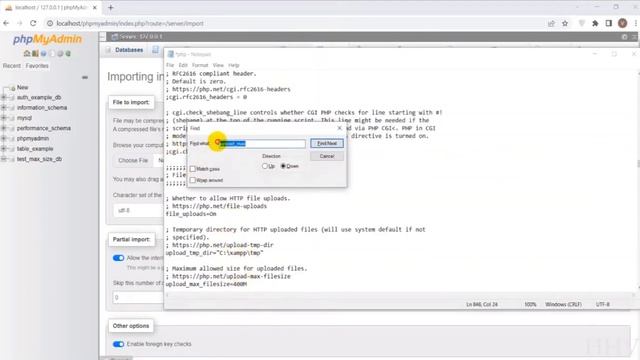Screen dimensions: 640x360
Task: Open Chrome profile avatar
Action: 622,23
